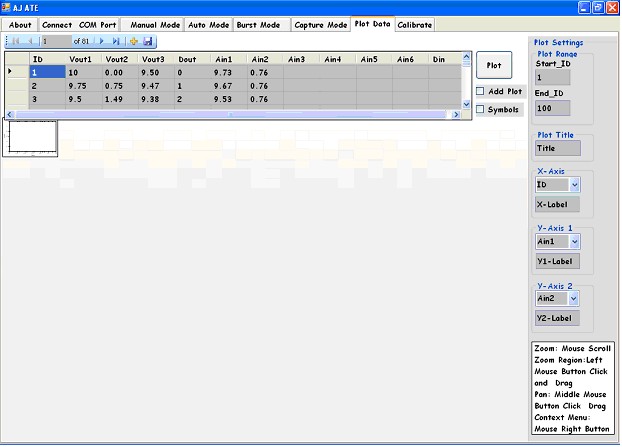Viewport: 622px width, 447px height.
Task: Click the AJ ATE app icon in title bar
Action: [6, 7]
